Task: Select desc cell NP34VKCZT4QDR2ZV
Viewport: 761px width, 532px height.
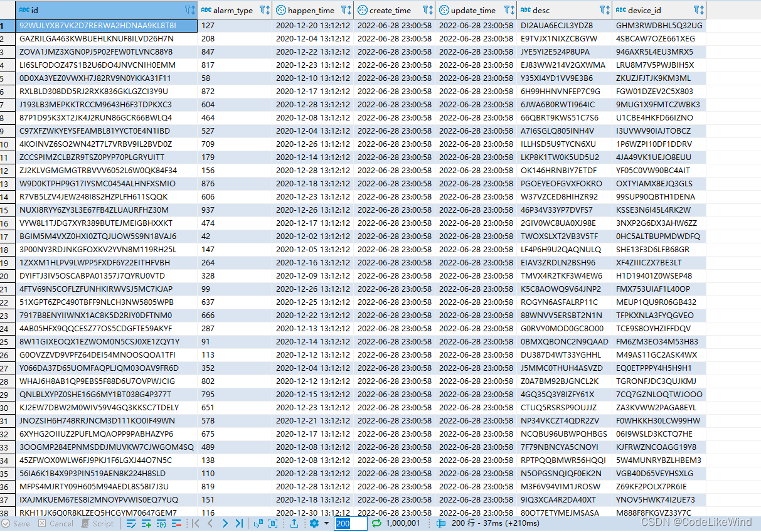Action: click(x=564, y=421)
